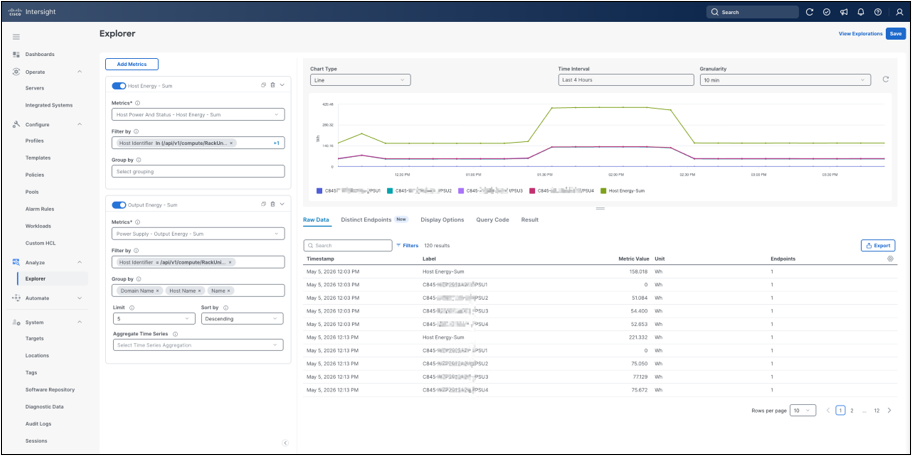
Task: Open Servers in the sidebar
Action: coord(34,88)
